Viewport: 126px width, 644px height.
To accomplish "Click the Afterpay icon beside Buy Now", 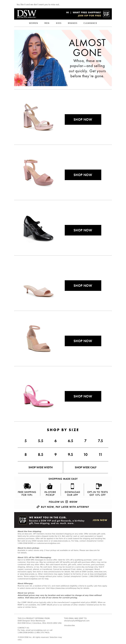I will [x=38, y=507].
